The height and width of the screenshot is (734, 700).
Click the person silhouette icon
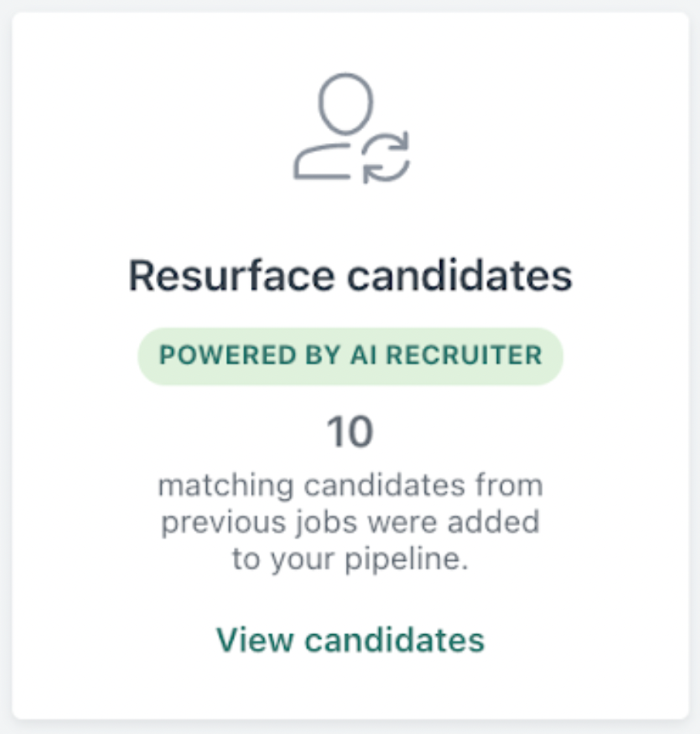point(334,126)
